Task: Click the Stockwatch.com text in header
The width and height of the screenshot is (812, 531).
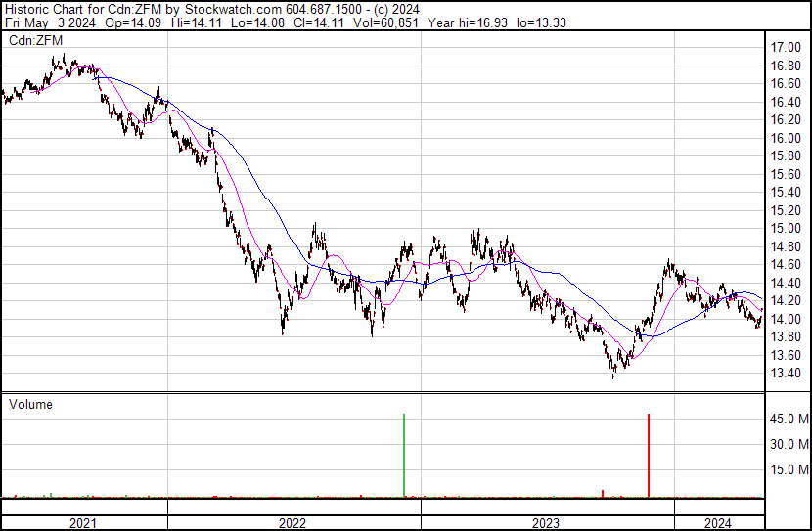Action: pyautogui.click(x=234, y=10)
